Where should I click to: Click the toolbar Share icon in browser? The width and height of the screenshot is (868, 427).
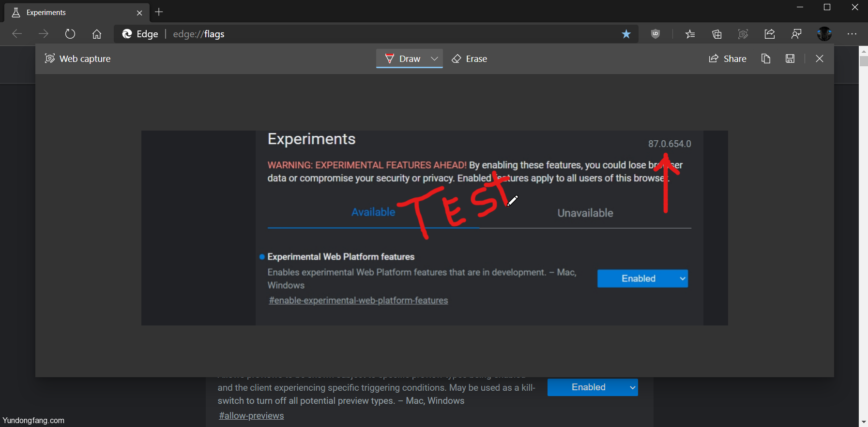click(769, 34)
